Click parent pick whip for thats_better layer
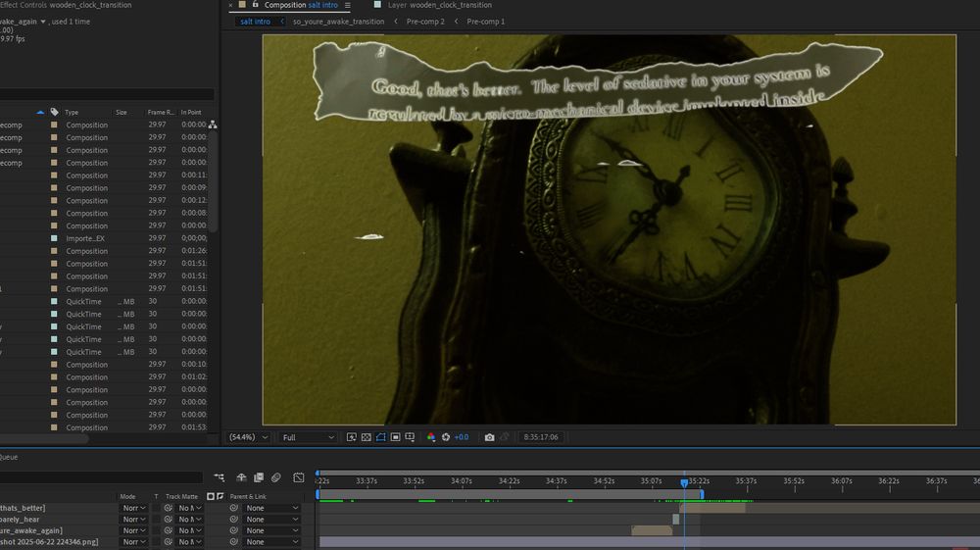980x550 pixels. pyautogui.click(x=234, y=508)
